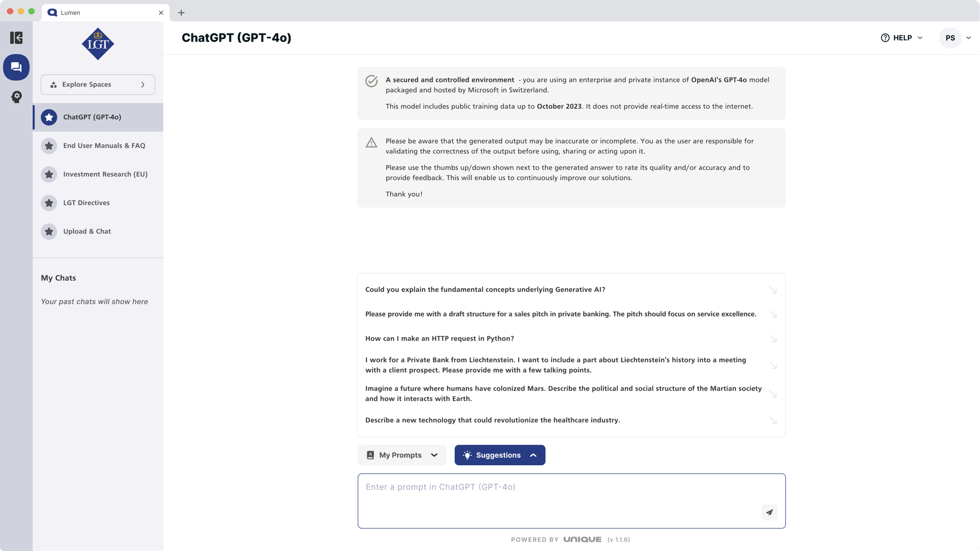Toggle the star on Upload & Chat
This screenshot has height=551, width=980.
click(49, 231)
